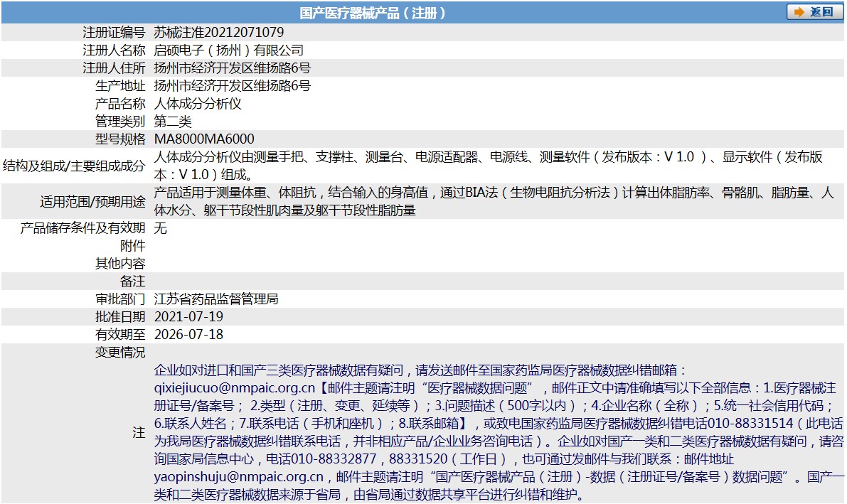This screenshot has width=847, height=504.
Task: Click the 备注 label
Action: click(133, 282)
